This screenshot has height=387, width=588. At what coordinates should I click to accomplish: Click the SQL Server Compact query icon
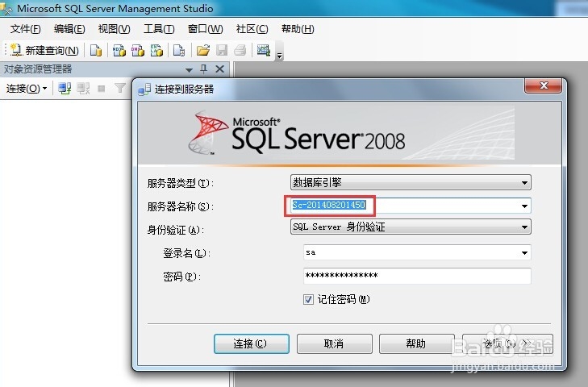tap(179, 50)
